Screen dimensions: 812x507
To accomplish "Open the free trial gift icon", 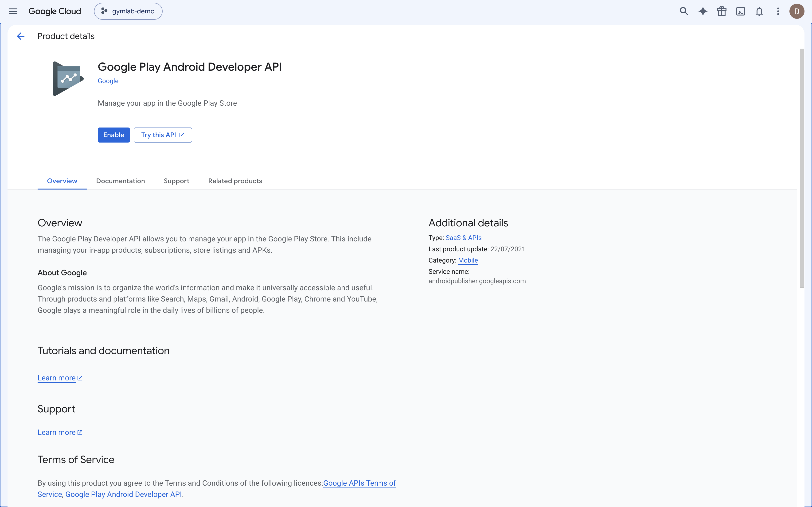I will click(722, 12).
